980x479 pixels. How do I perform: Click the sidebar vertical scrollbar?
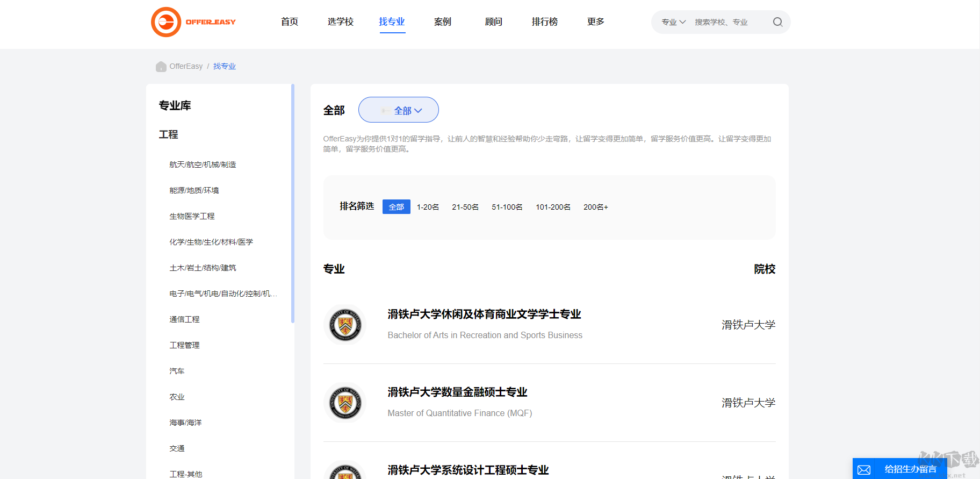(x=293, y=204)
